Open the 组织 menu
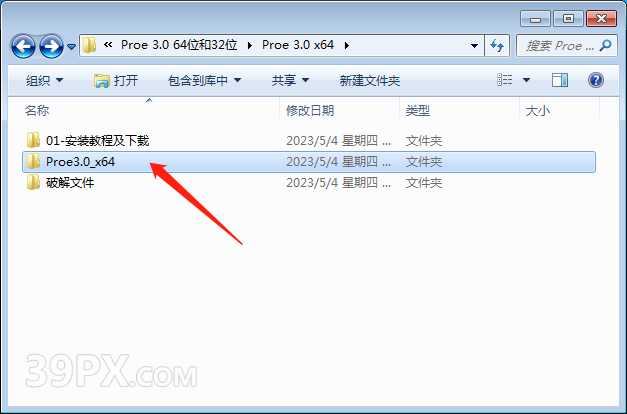 (x=44, y=80)
